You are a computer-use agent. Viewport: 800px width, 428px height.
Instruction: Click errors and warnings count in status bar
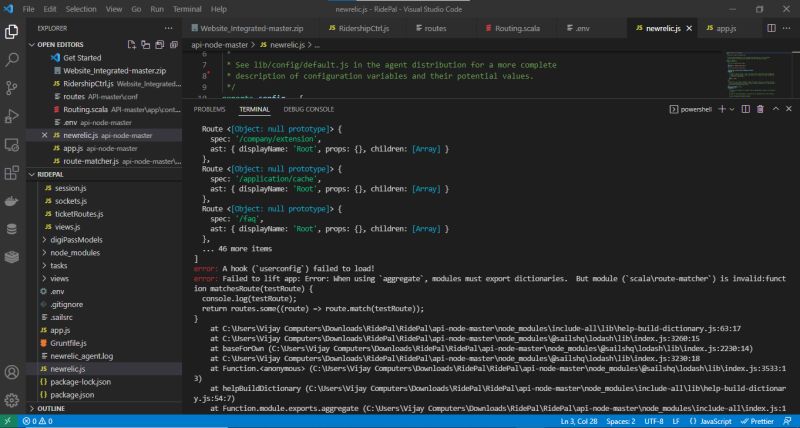(x=37, y=421)
